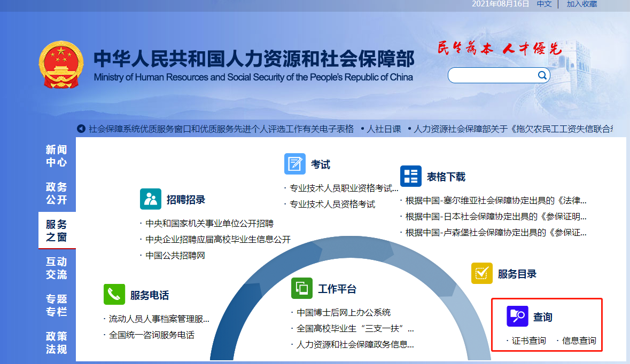The width and height of the screenshot is (630, 364).
Task: Click 加入收藏 bookmark link
Action: click(582, 4)
